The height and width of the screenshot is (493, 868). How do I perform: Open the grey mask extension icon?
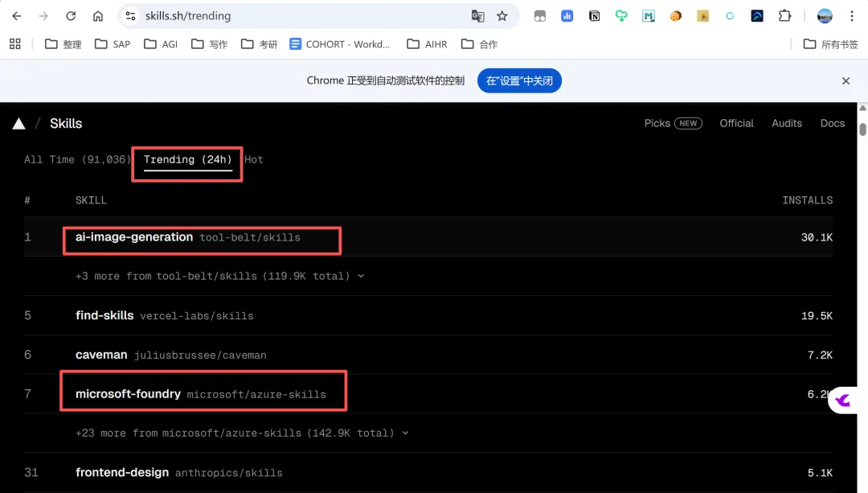[x=540, y=16]
